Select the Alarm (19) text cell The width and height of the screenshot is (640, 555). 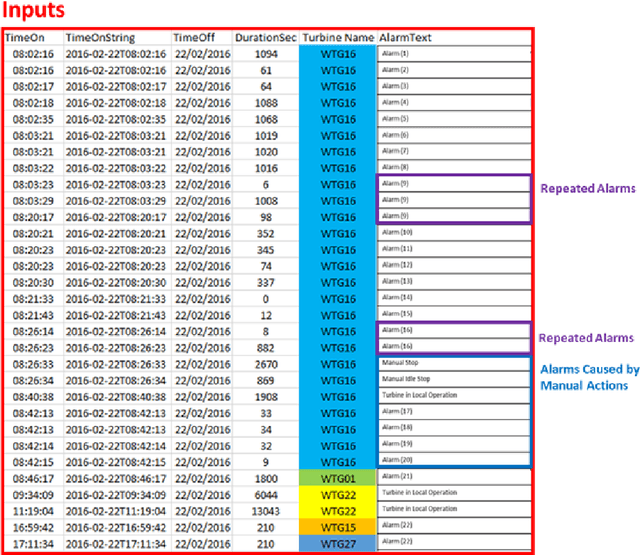pyautogui.click(x=454, y=444)
